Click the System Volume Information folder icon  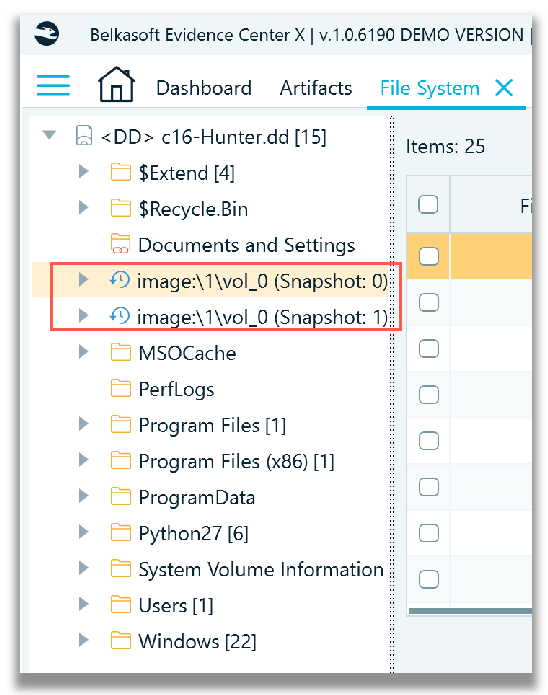coord(121,568)
